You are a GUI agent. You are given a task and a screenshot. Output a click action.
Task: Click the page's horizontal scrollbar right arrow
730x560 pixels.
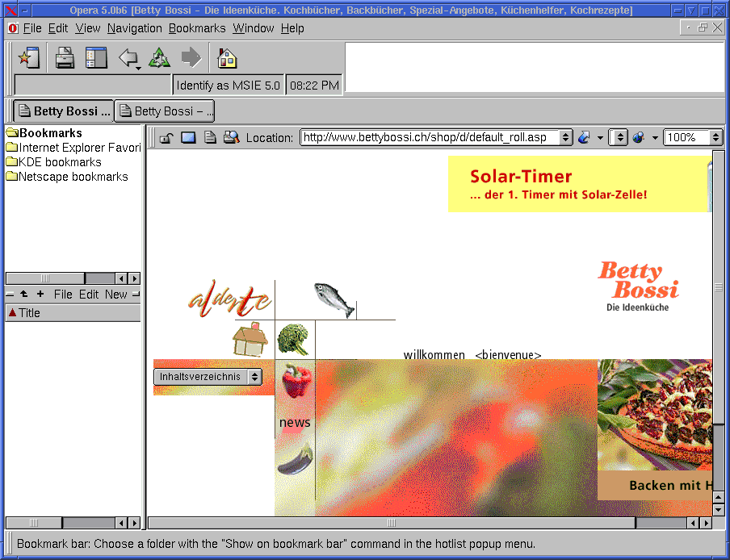click(x=705, y=523)
